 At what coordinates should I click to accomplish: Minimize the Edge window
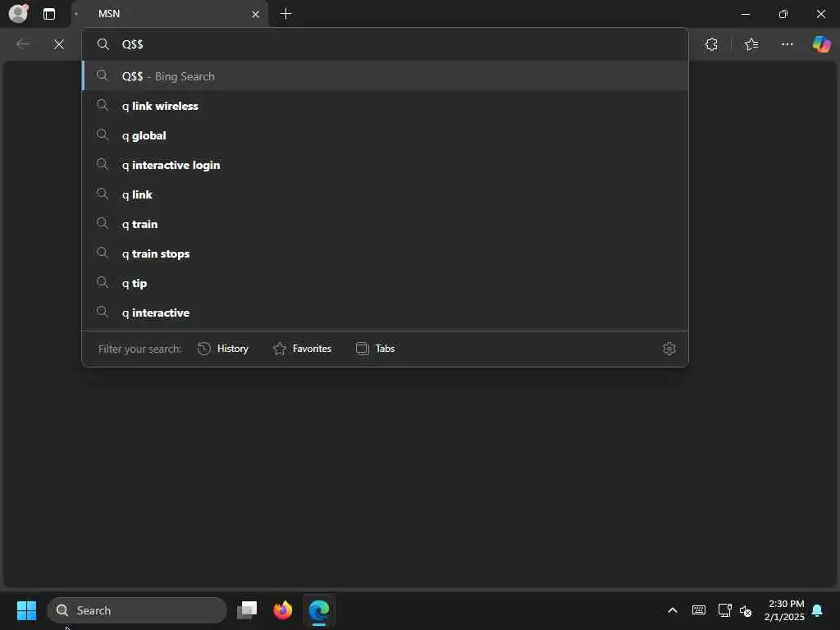click(746, 14)
